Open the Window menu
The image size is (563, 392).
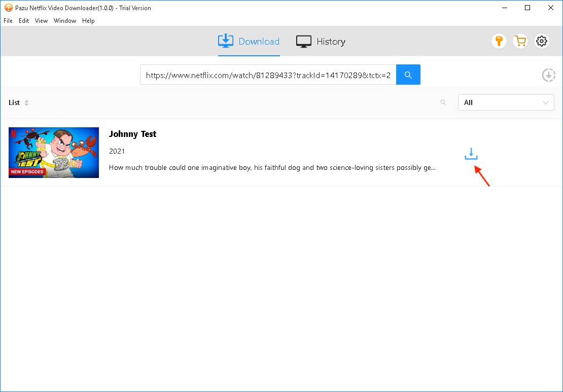pos(65,21)
